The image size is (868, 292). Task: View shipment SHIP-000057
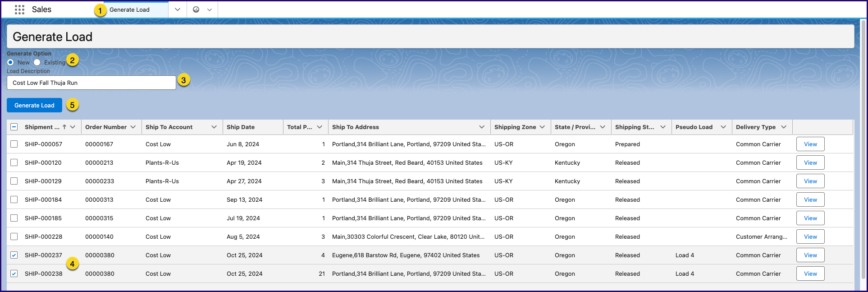[810, 144]
